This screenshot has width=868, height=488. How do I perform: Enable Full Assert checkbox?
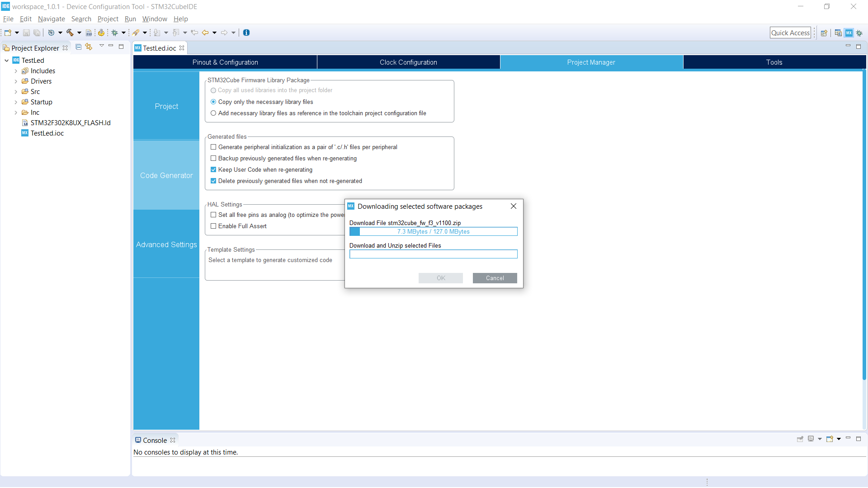point(213,226)
